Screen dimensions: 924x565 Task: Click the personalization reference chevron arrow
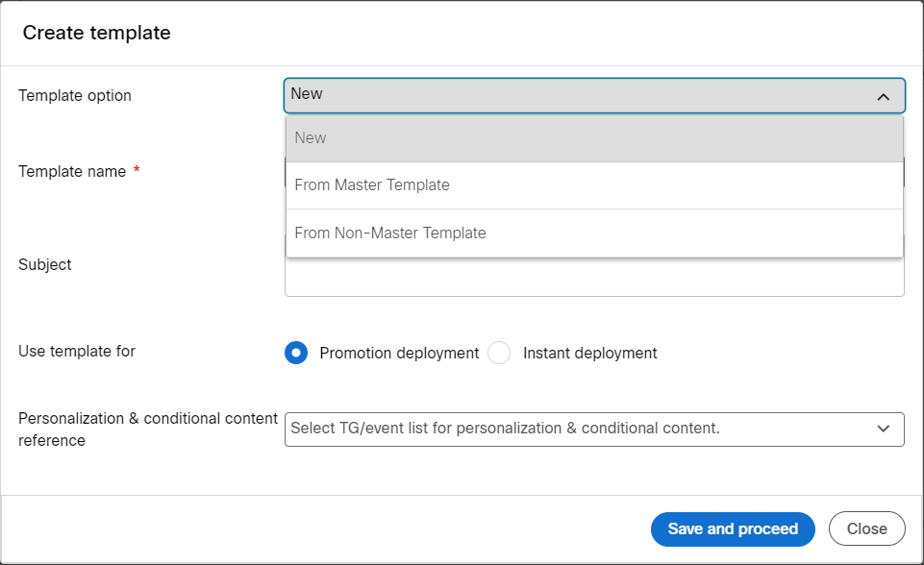click(x=883, y=429)
